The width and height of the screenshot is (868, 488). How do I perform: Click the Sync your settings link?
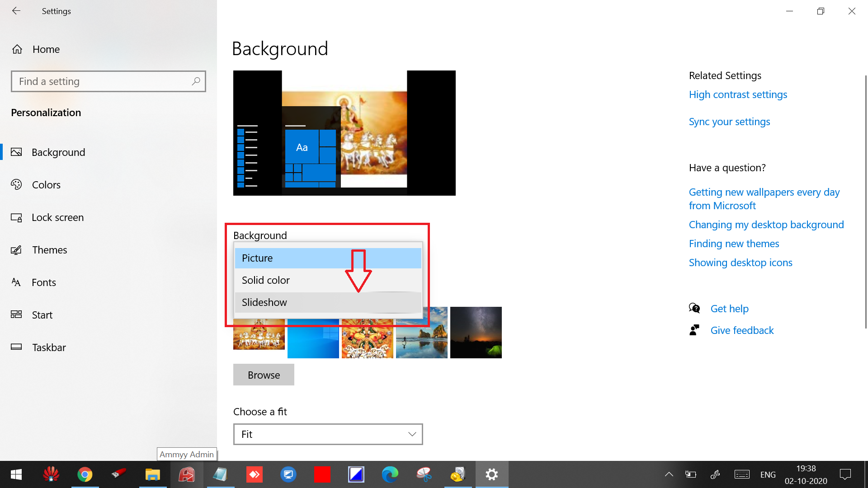point(729,122)
